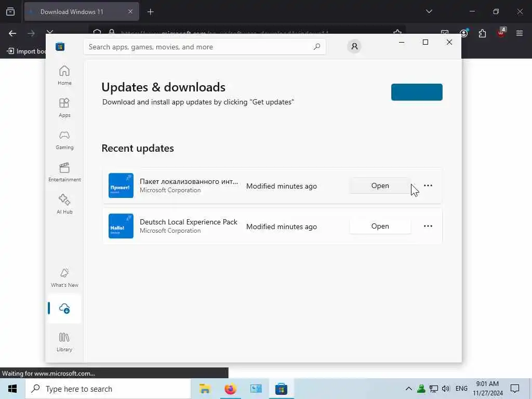Open the Library section

pos(64,342)
